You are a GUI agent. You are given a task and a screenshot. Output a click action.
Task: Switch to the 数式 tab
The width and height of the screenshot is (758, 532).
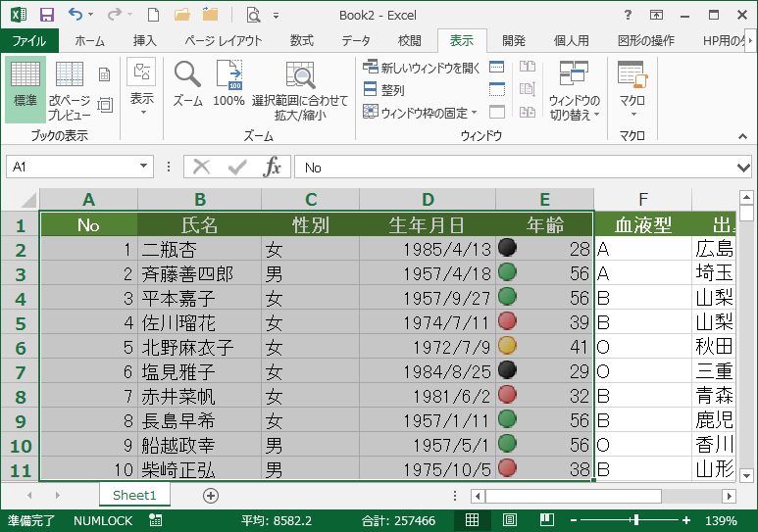point(302,40)
